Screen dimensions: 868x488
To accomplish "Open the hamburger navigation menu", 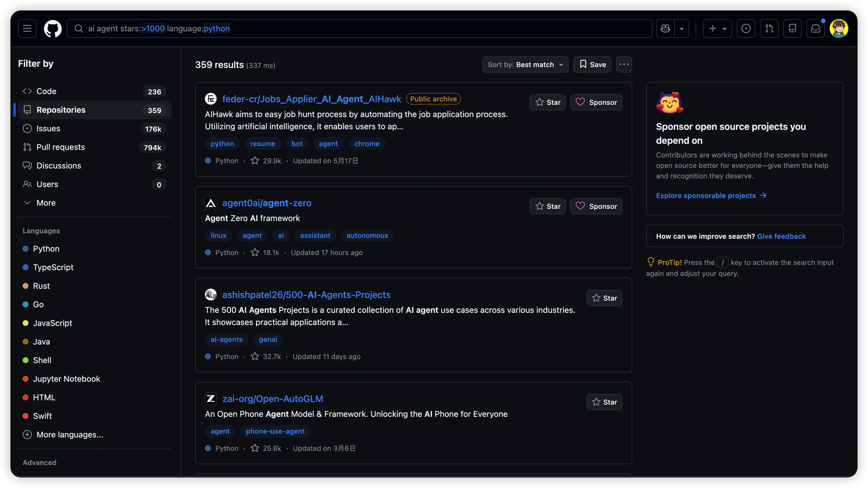I will pyautogui.click(x=27, y=28).
